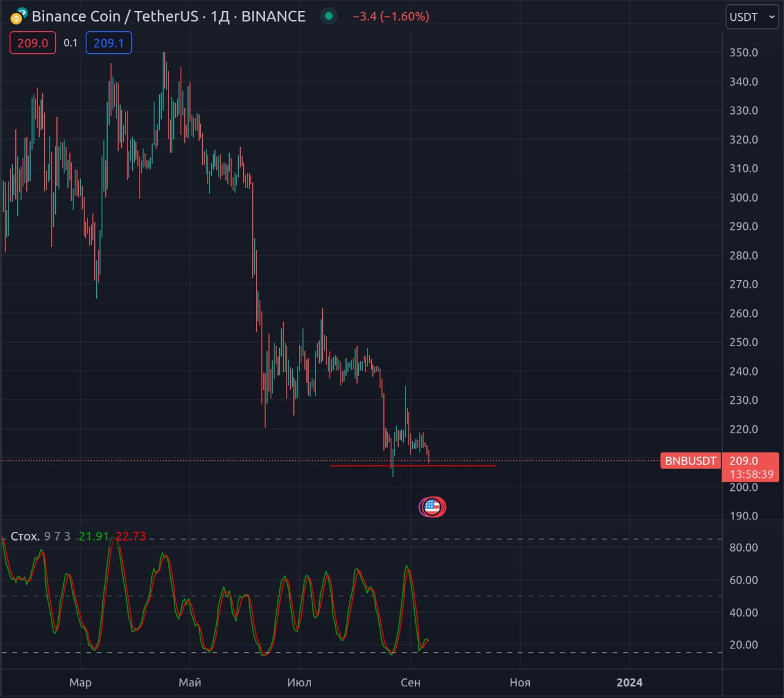
Task: Open the US flag economic event marker
Action: point(432,507)
